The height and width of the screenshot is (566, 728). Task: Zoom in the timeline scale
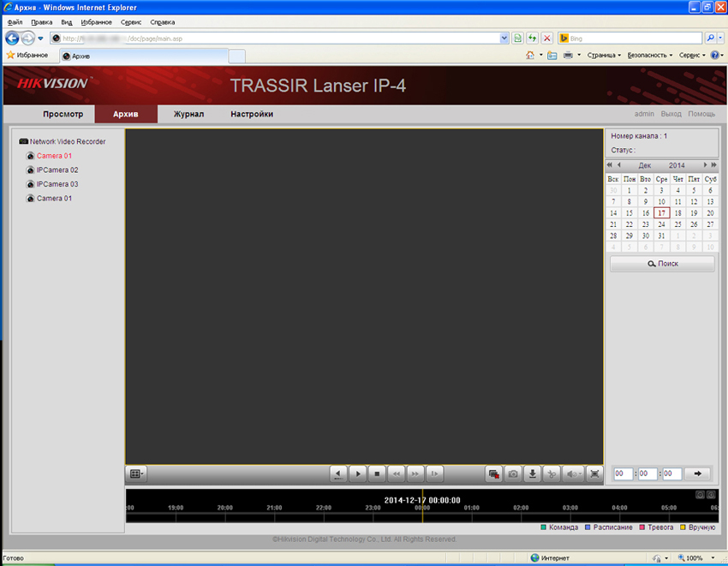[711, 494]
